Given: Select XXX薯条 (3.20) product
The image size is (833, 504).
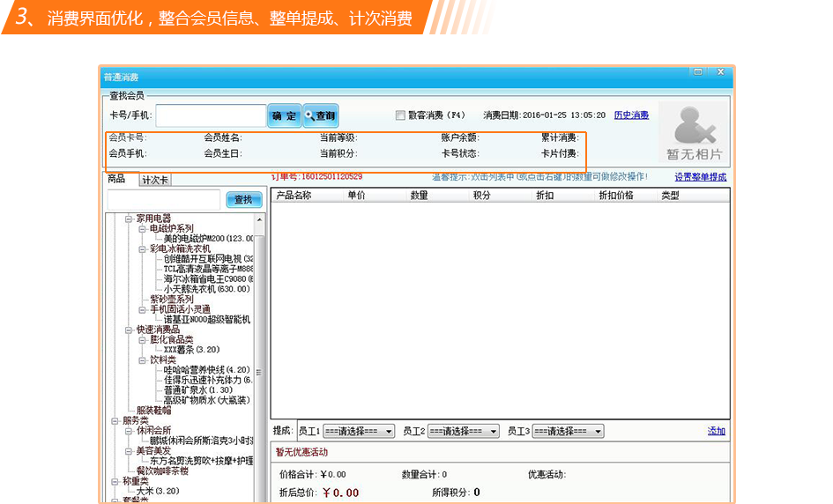Looking at the screenshot, I should pyautogui.click(x=191, y=350).
